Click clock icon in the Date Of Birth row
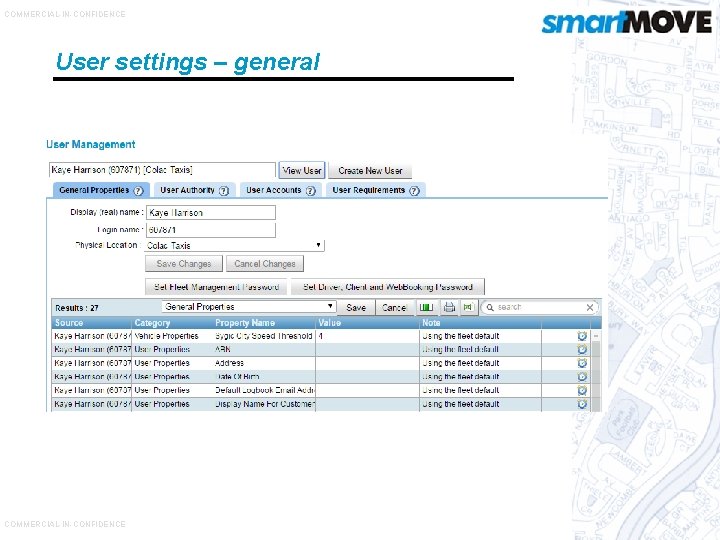Image resolution: width=720 pixels, height=540 pixels. pos(582,377)
